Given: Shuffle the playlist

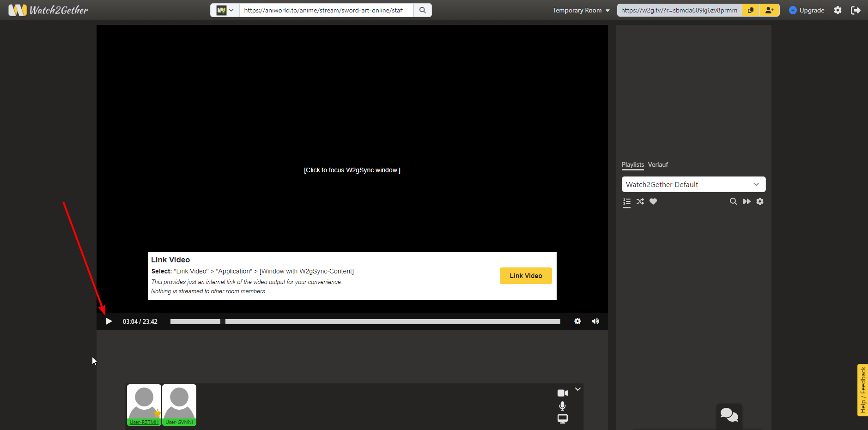Looking at the screenshot, I should click(640, 201).
